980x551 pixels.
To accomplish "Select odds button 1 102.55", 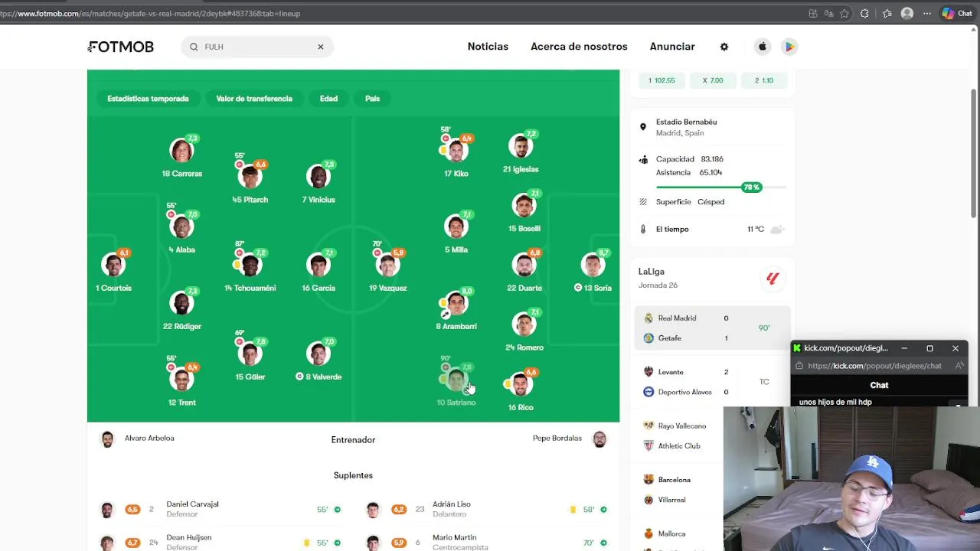I will (x=661, y=80).
